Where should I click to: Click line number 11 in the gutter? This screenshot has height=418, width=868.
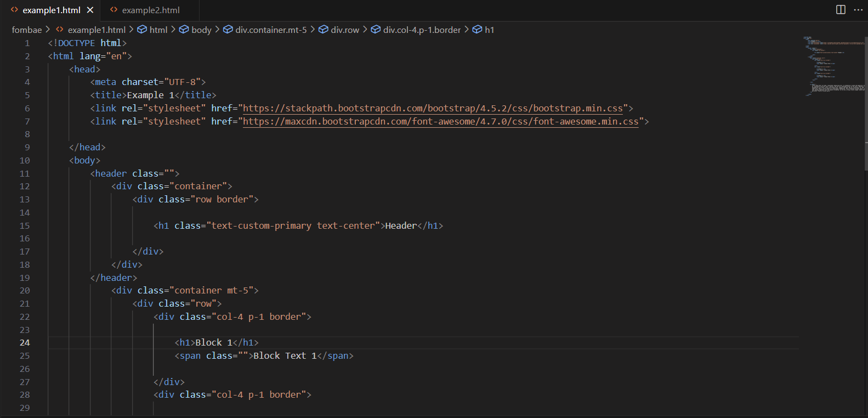(x=25, y=174)
